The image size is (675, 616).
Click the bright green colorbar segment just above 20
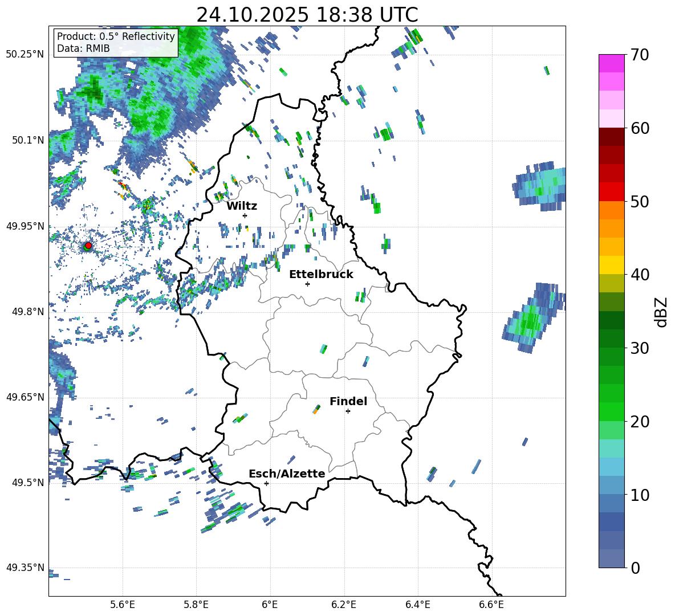[x=611, y=411]
